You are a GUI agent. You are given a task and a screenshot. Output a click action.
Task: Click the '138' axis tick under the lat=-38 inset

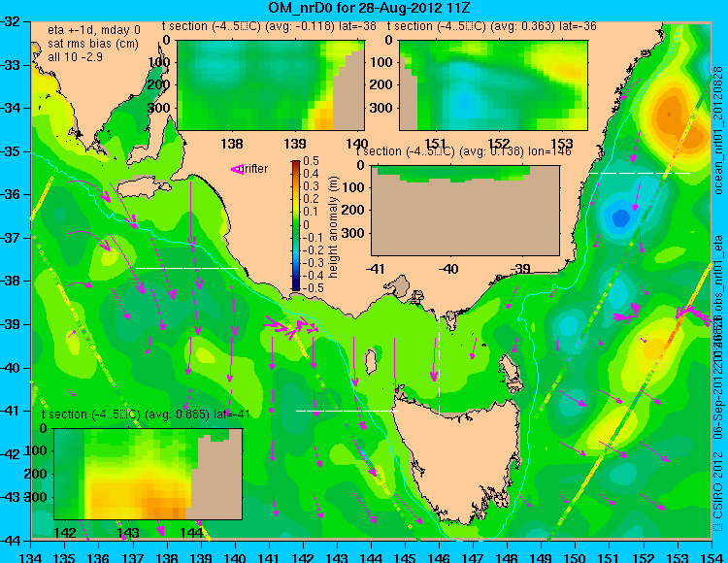click(232, 144)
